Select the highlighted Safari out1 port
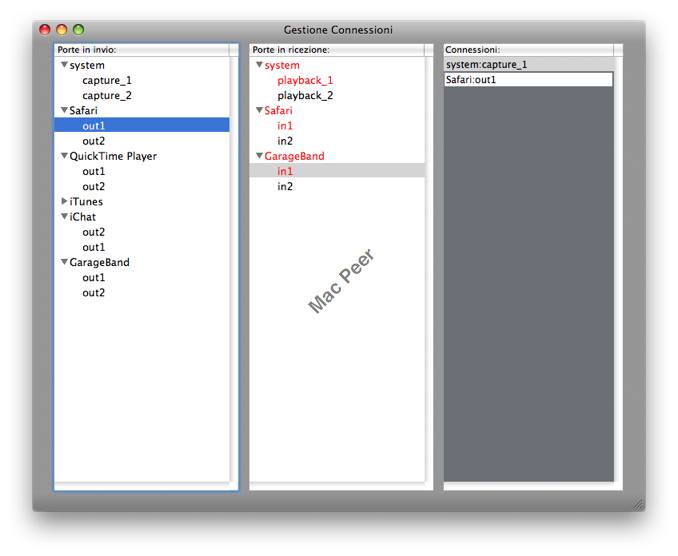The height and width of the screenshot is (556, 678). (142, 125)
